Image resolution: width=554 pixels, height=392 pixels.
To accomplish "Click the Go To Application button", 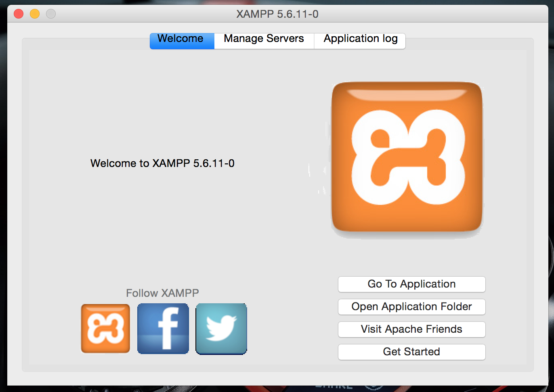I will pyautogui.click(x=411, y=284).
